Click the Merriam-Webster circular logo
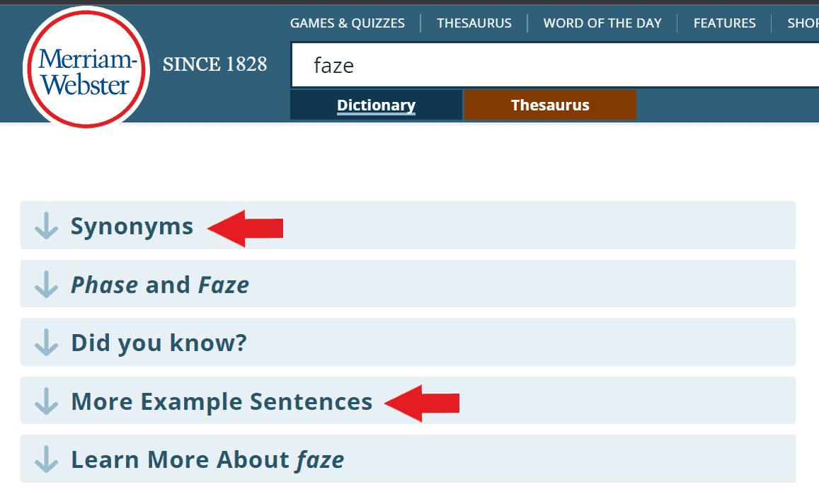The height and width of the screenshot is (504, 819). coord(85,64)
